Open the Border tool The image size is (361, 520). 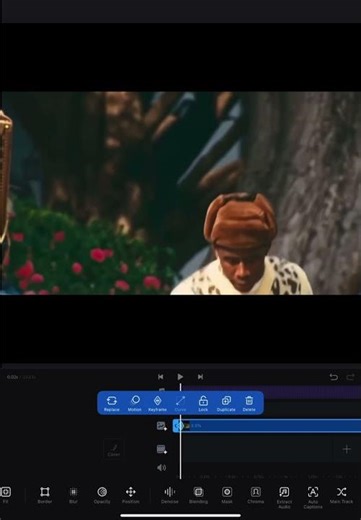click(45, 495)
